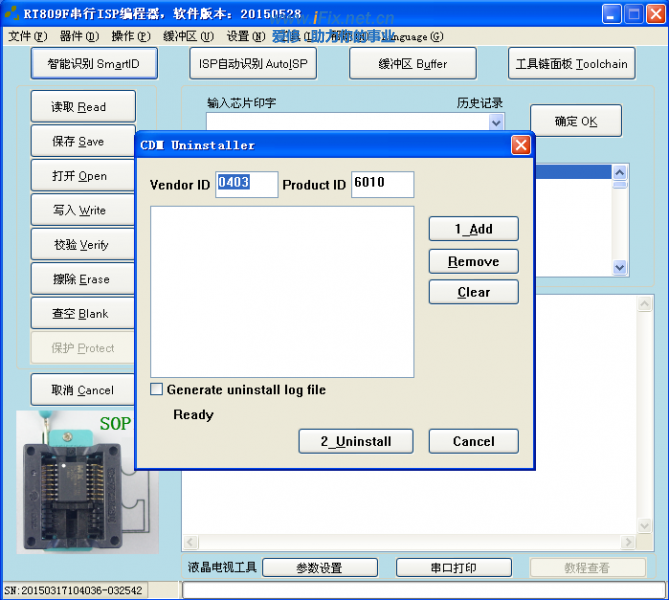
Task: Open the 参数设置 settings button
Action: 319,568
